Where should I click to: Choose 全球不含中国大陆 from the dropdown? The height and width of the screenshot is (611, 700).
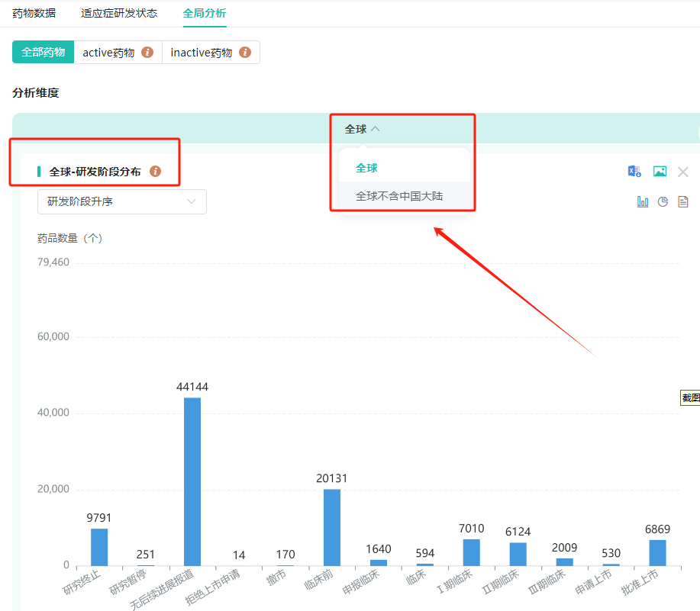[399, 196]
